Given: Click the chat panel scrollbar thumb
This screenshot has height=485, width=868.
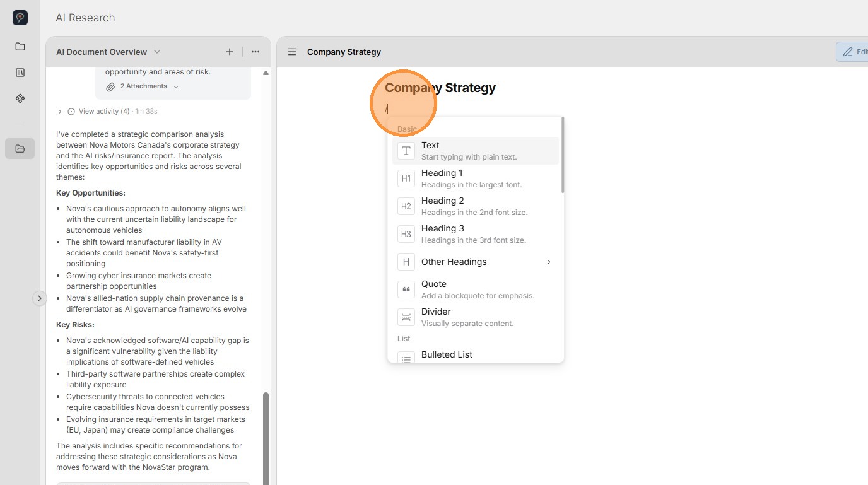Looking at the screenshot, I should point(266,438).
